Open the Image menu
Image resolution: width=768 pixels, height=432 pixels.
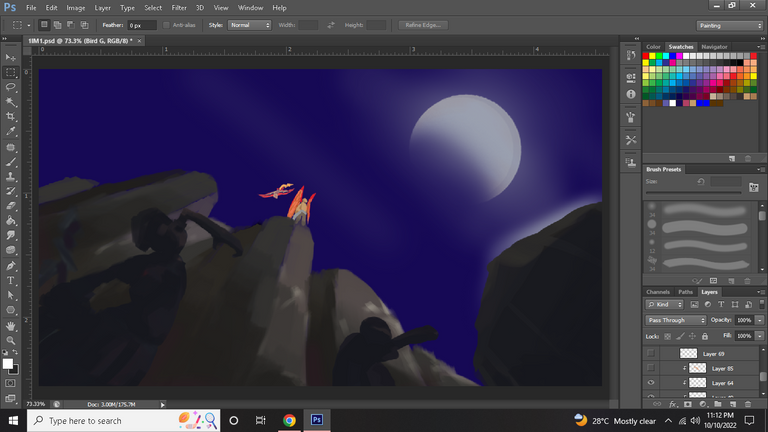click(75, 8)
